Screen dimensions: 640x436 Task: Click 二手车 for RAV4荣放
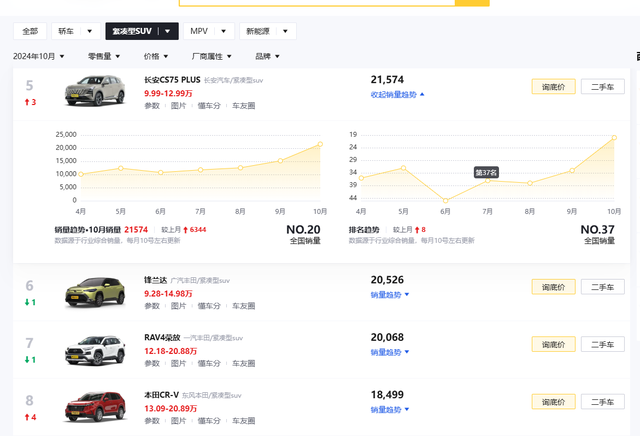pyautogui.click(x=602, y=344)
